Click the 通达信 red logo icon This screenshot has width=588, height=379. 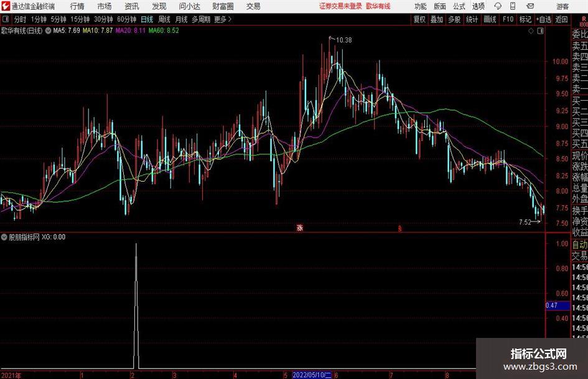point(6,6)
